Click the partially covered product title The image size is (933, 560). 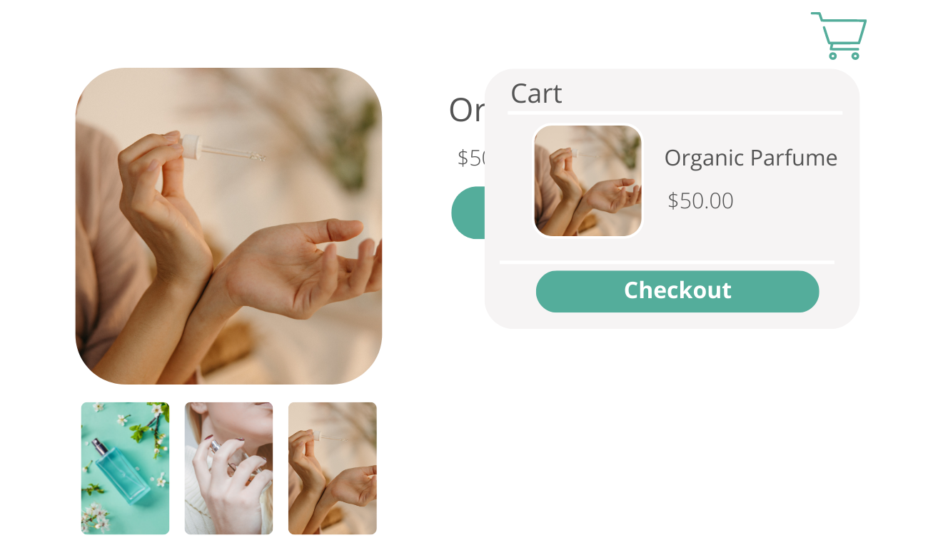tap(467, 111)
